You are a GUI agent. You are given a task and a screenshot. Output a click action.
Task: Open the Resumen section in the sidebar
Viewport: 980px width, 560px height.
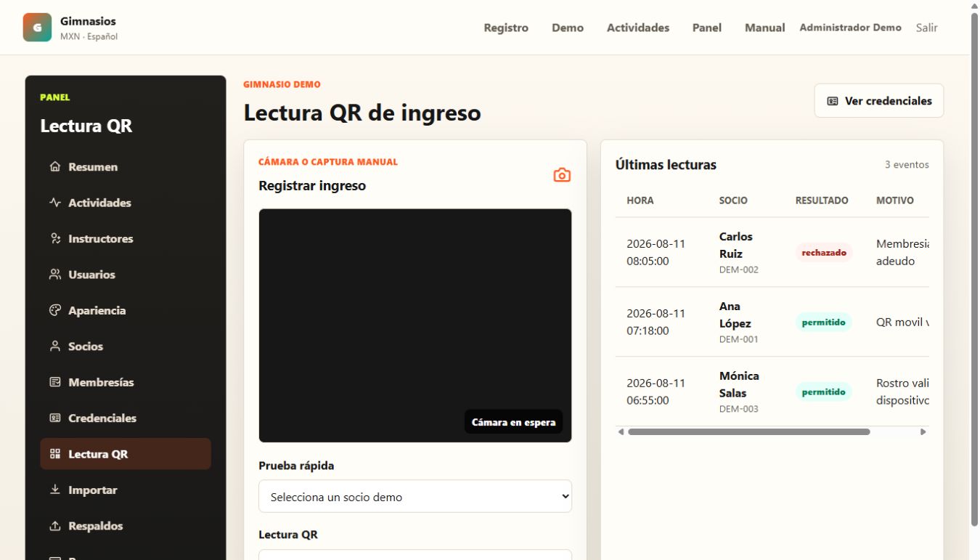(126, 167)
